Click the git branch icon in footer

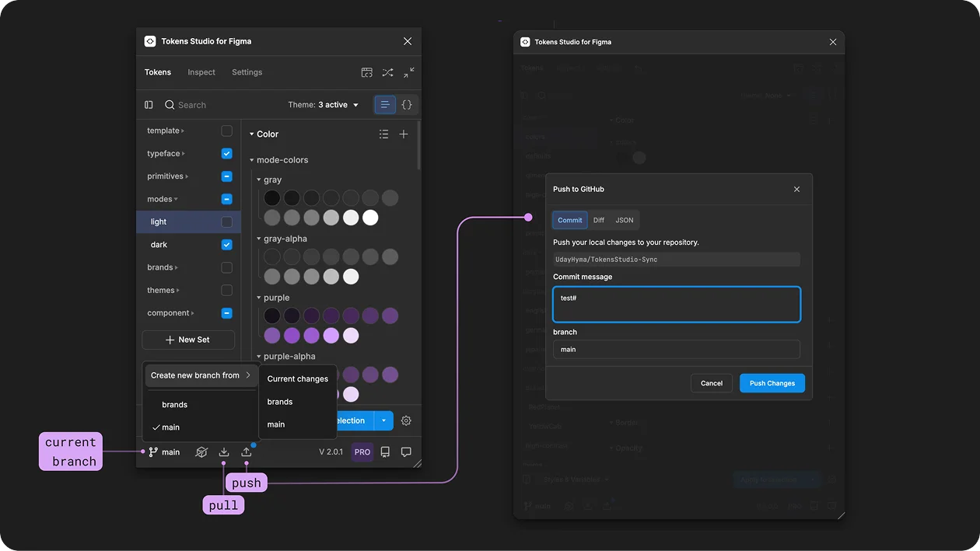[x=153, y=452]
